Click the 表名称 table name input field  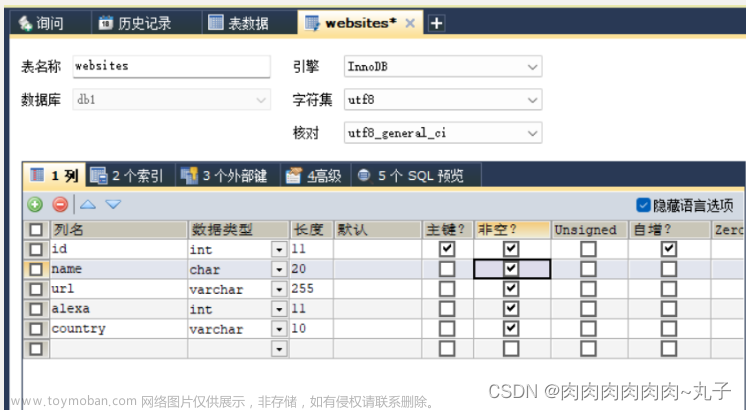coord(171,66)
